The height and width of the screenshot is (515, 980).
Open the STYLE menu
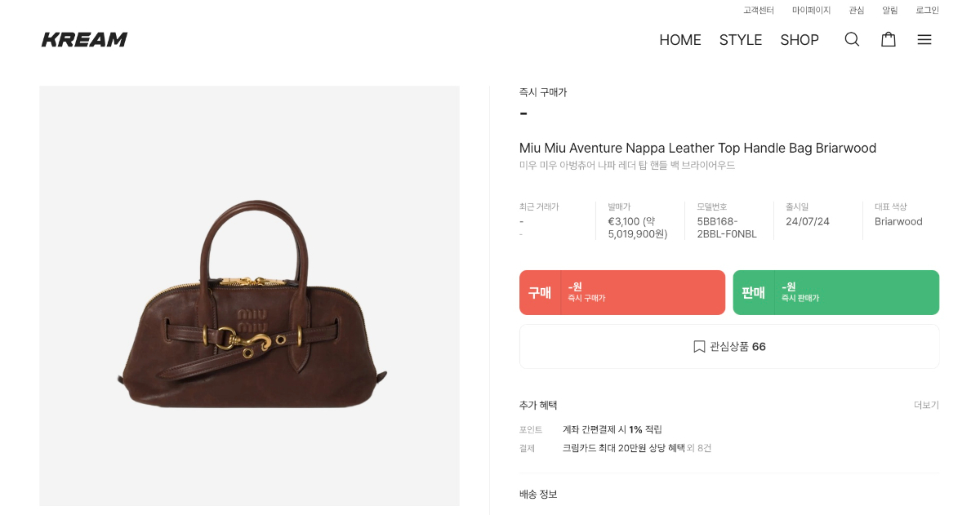[x=741, y=40]
